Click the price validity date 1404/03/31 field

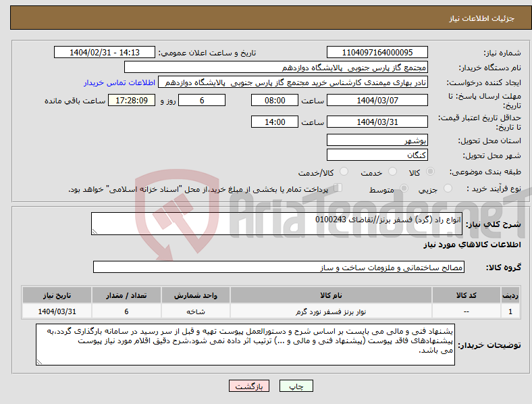(x=377, y=122)
